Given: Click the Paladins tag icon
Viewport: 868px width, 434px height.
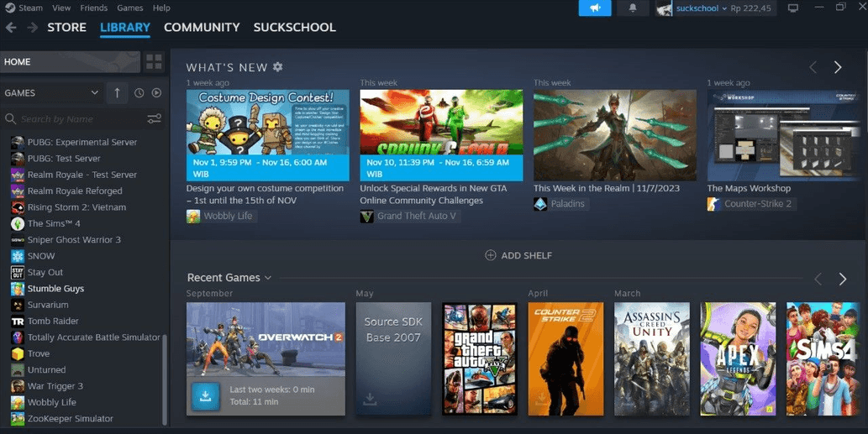Looking at the screenshot, I should pos(540,204).
